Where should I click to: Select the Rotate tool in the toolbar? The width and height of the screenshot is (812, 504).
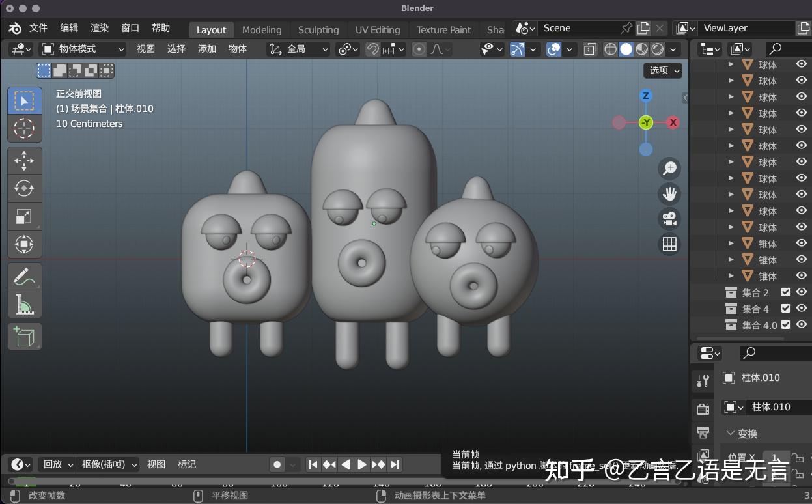[x=24, y=188]
